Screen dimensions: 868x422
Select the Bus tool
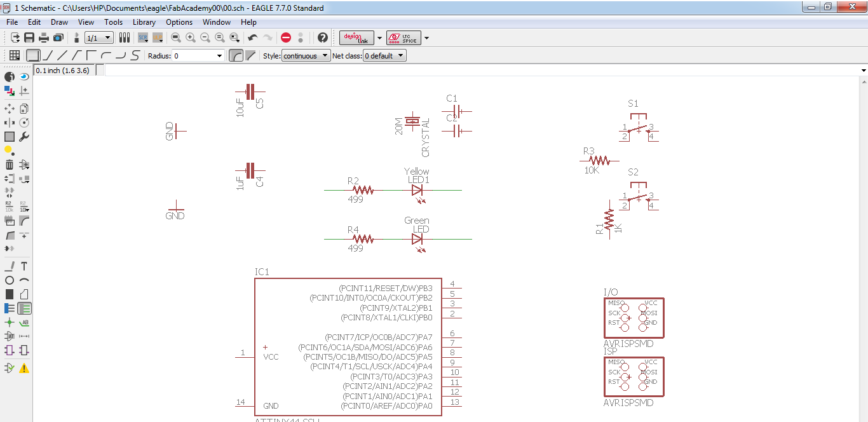pos(10,308)
